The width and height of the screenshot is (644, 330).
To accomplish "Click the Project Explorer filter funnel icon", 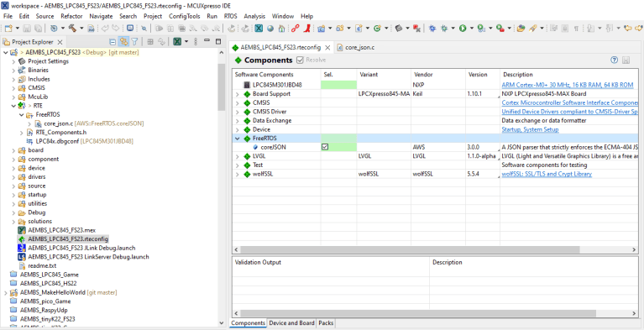I will 134,41.
